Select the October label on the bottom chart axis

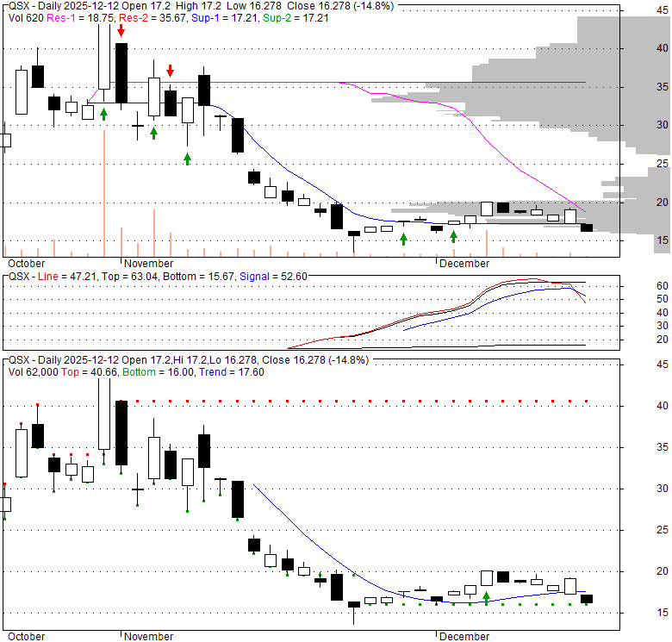[x=26, y=637]
